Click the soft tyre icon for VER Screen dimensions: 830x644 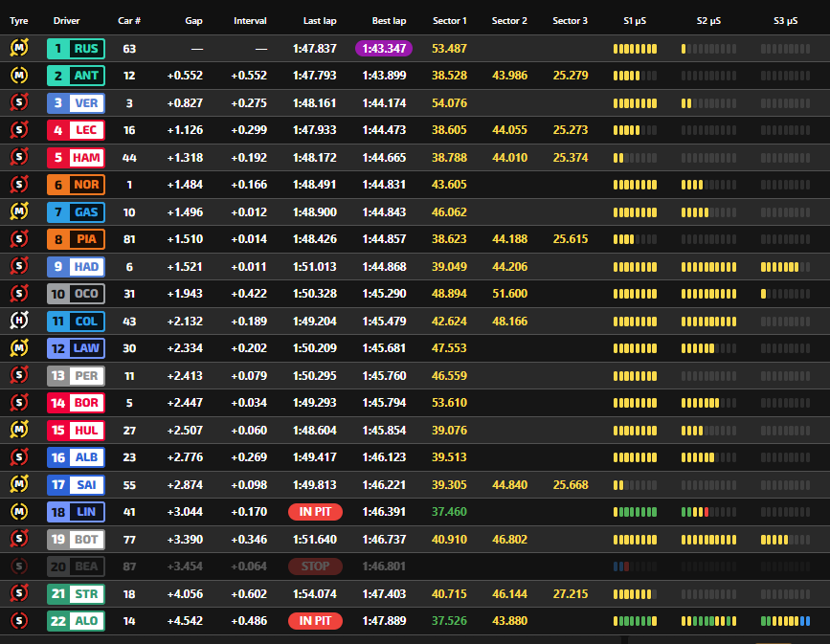pyautogui.click(x=19, y=102)
